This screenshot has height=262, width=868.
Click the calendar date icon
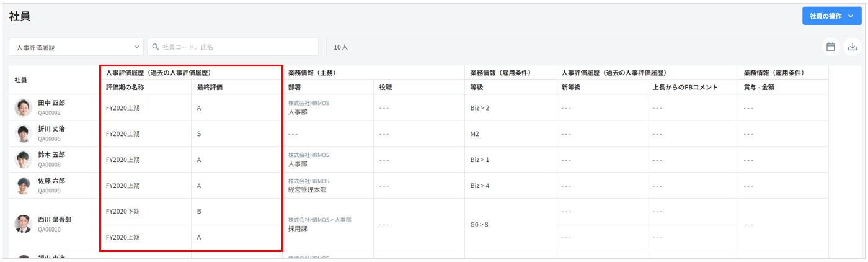pyautogui.click(x=830, y=47)
